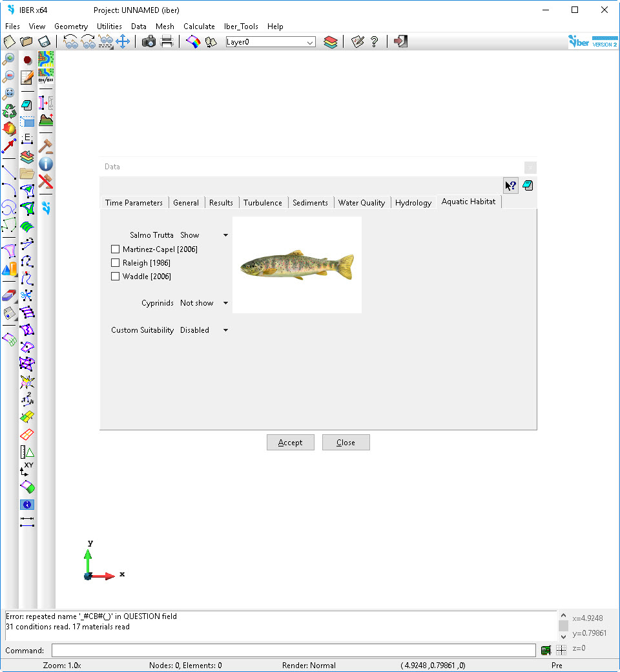Viewport: 620px width, 672px height.
Task: Click the print icon in toolbar
Action: [167, 42]
